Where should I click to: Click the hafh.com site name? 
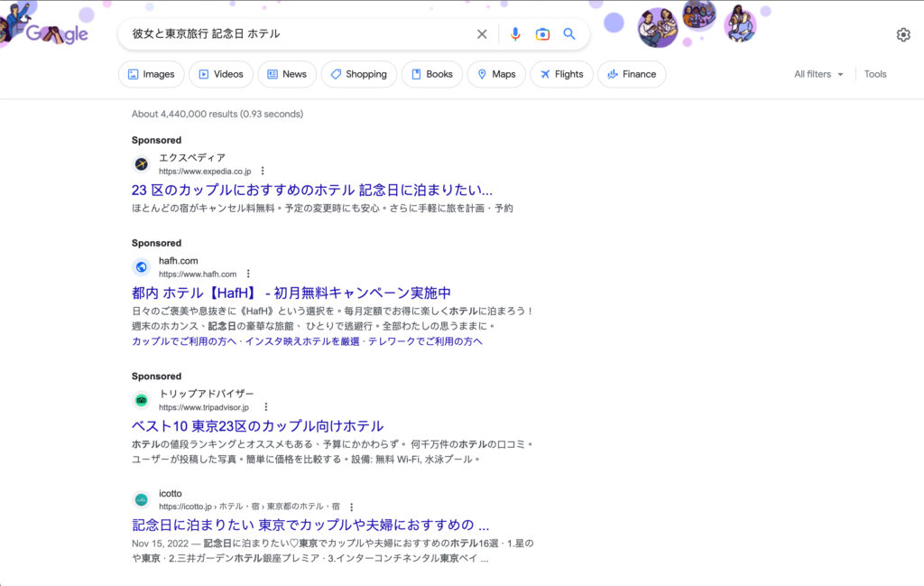(179, 261)
